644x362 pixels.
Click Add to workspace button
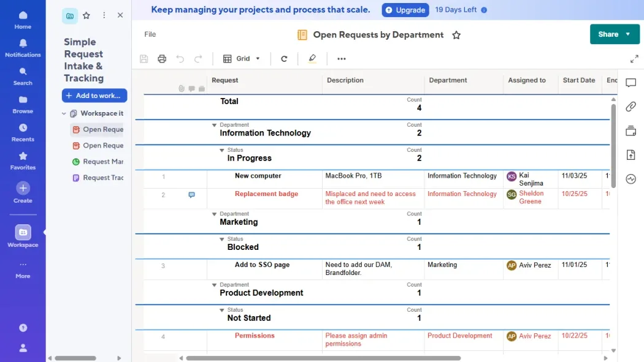pos(94,96)
